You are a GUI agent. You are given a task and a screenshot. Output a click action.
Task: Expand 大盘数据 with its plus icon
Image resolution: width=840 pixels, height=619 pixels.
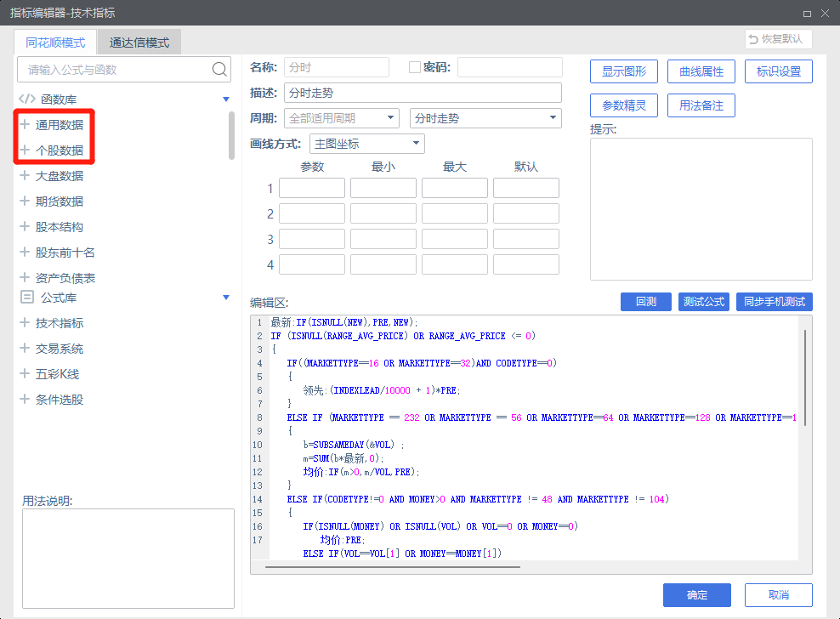(x=25, y=176)
